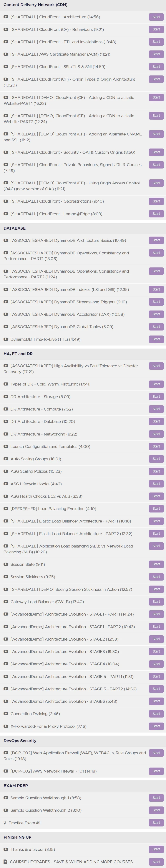Start the Practice Exam #1
Image resolution: width=166 pixels, height=868 pixels.
[156, 823]
